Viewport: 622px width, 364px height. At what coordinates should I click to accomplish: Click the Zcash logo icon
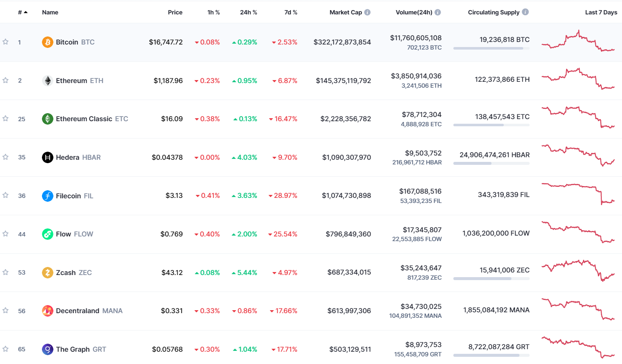point(47,272)
